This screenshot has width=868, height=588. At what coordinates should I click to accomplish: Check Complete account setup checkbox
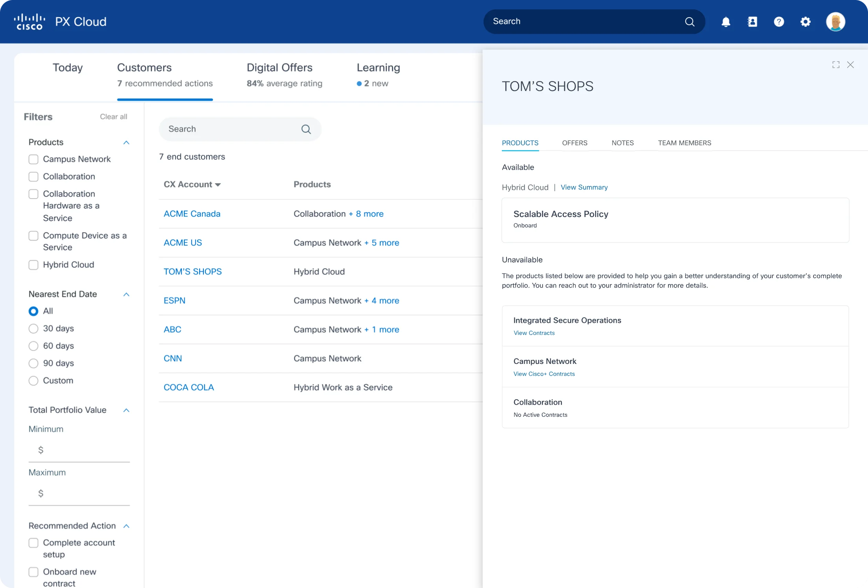[x=33, y=543]
